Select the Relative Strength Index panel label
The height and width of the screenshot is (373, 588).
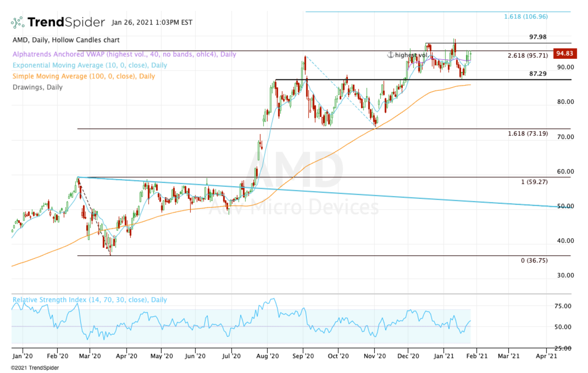point(90,300)
